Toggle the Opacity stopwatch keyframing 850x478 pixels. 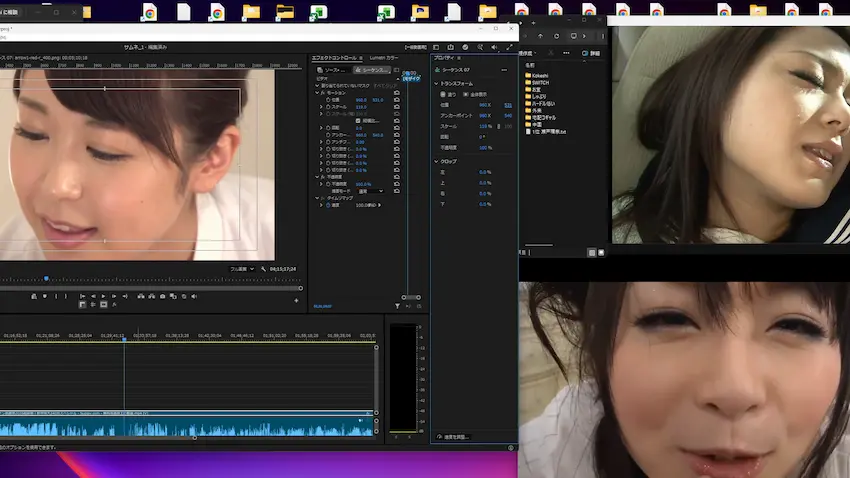tap(328, 184)
